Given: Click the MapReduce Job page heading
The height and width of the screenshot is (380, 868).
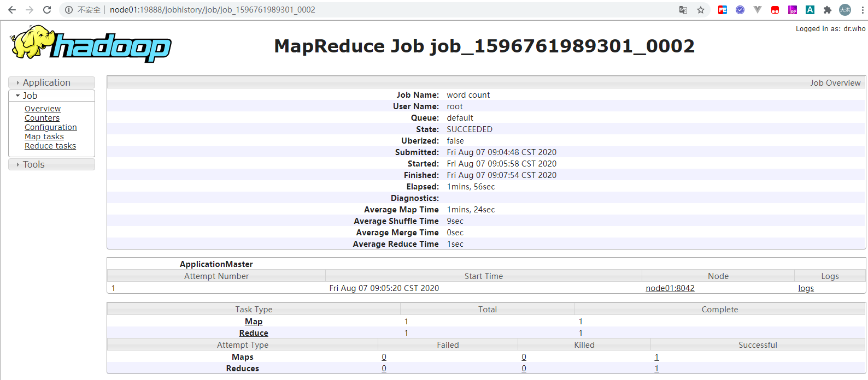Looking at the screenshot, I should click(x=484, y=46).
